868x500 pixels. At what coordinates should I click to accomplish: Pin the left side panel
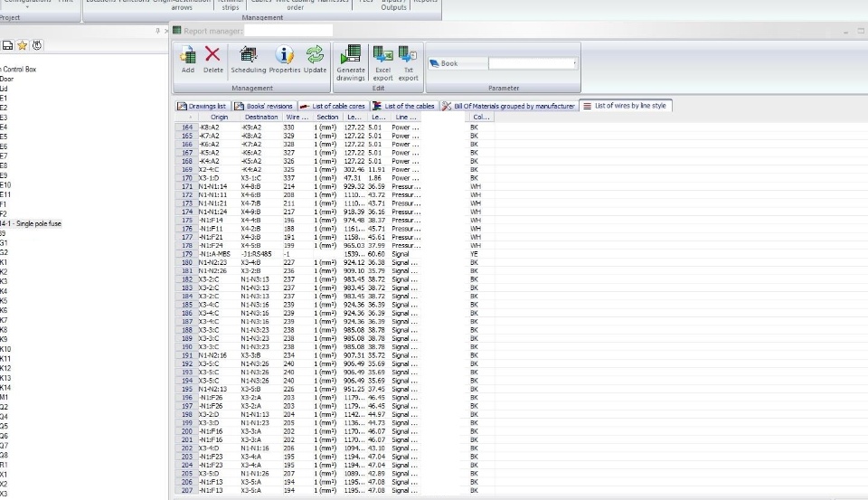157,31
